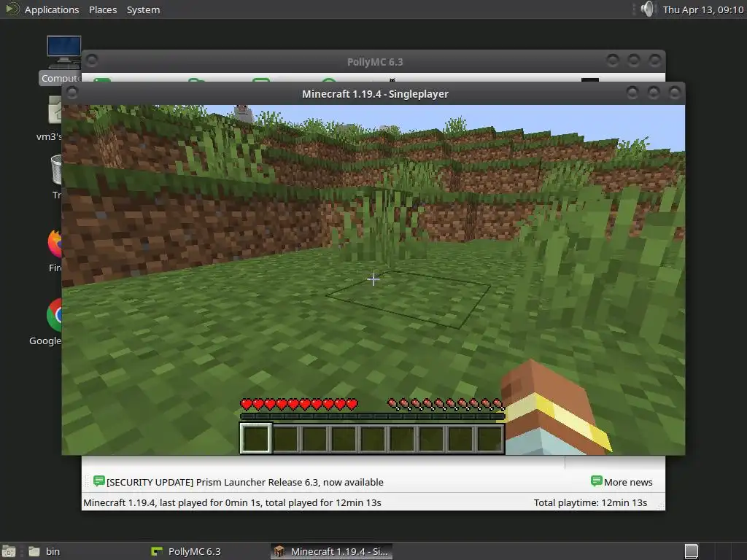Viewport: 747px width, 560px height.
Task: Open the PollyMC window menu button
Action: pos(92,61)
